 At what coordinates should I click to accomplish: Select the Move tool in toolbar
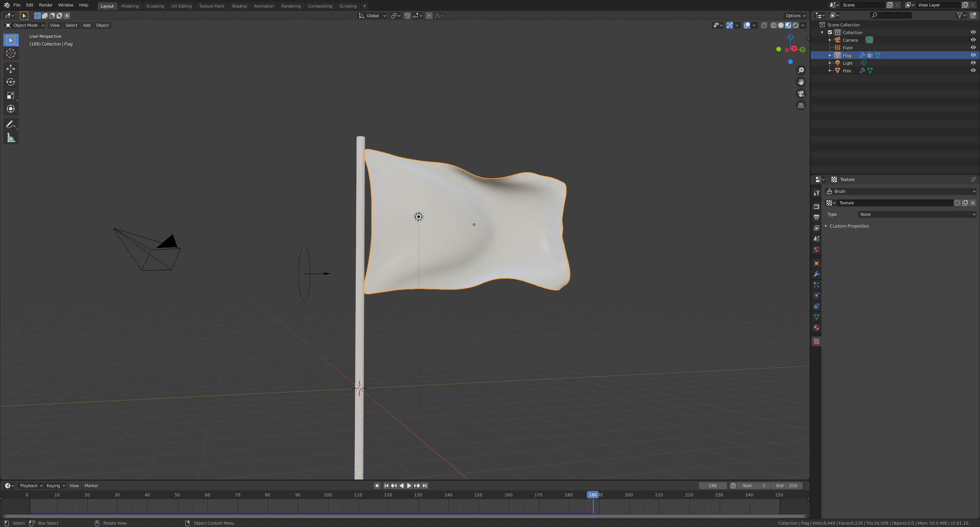tap(11, 69)
